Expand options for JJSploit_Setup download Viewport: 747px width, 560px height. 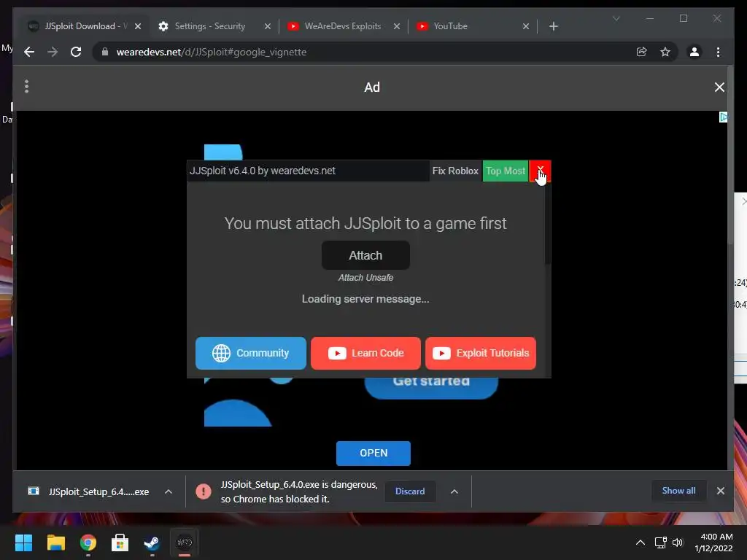pos(169,491)
